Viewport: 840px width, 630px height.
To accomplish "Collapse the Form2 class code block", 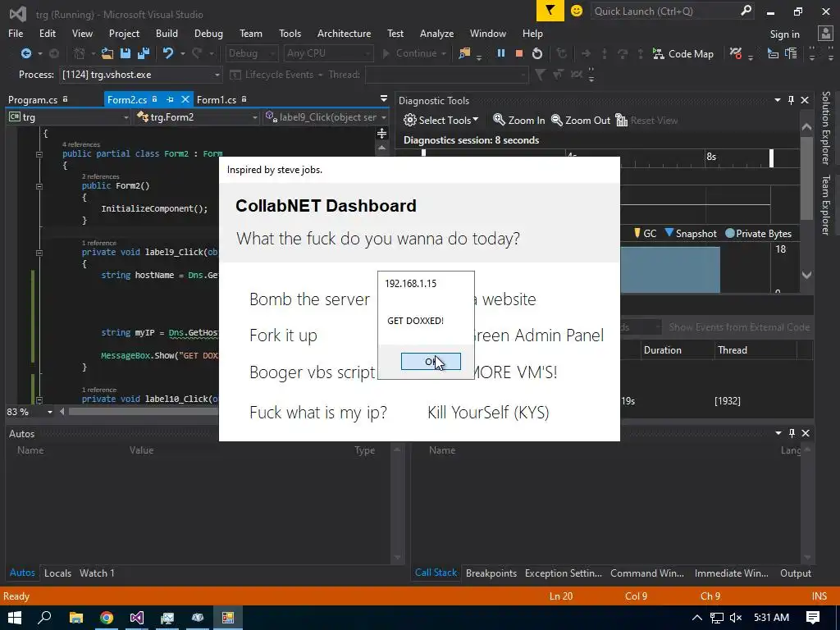I will pos(39,154).
